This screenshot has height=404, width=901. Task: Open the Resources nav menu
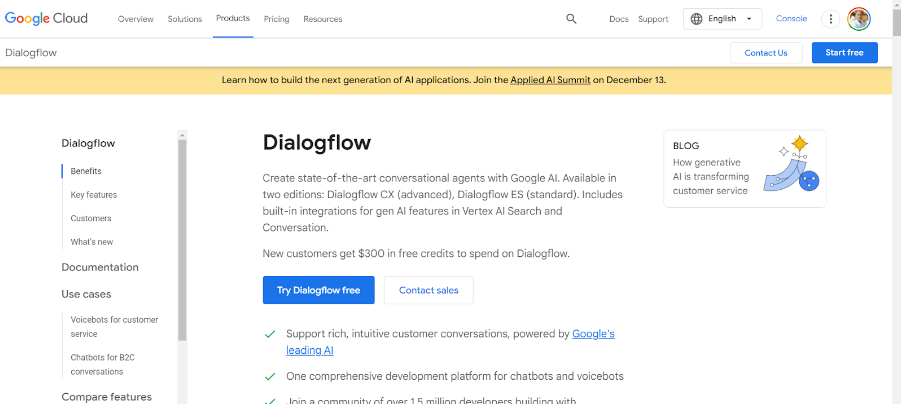(x=322, y=19)
